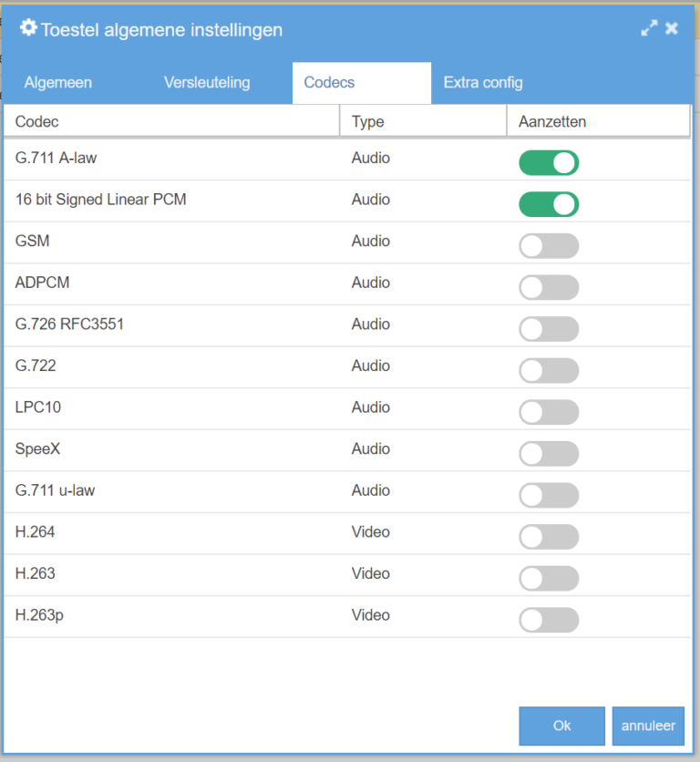Screen dimensions: 700x762
Task: Click the Codec column header
Action: pyautogui.click(x=37, y=121)
